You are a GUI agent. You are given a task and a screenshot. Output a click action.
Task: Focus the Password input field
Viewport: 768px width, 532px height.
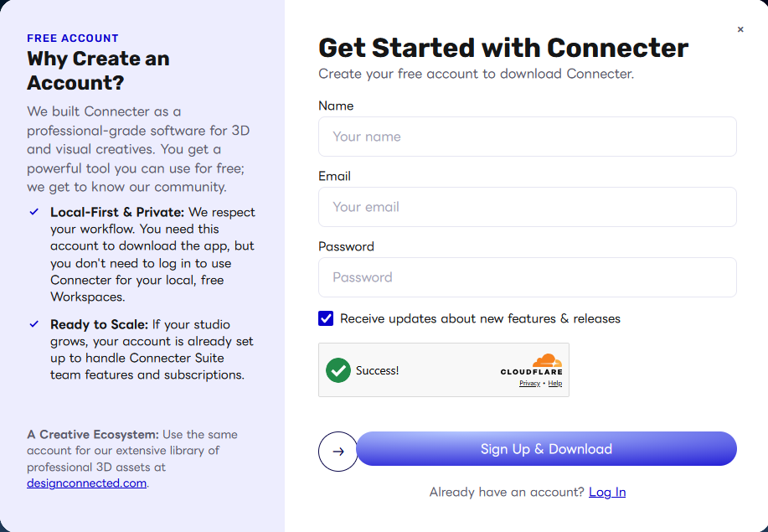click(x=528, y=277)
